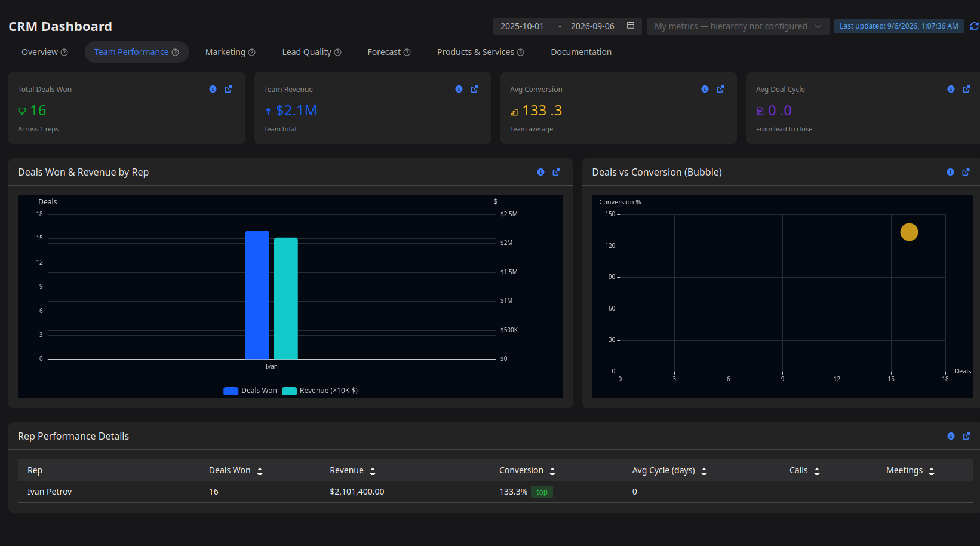The image size is (980, 546).
Task: Click the blue Deals Won bar for Ivan
Action: point(257,295)
